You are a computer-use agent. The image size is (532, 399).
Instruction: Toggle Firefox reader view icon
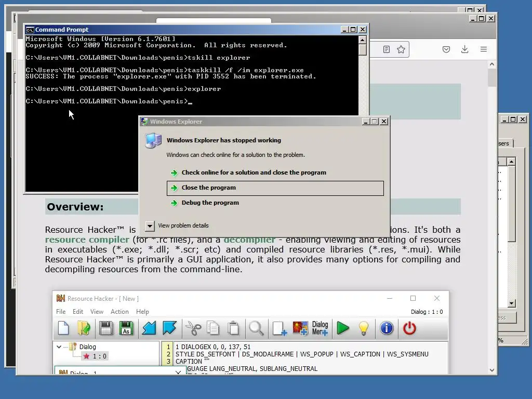tap(387, 49)
